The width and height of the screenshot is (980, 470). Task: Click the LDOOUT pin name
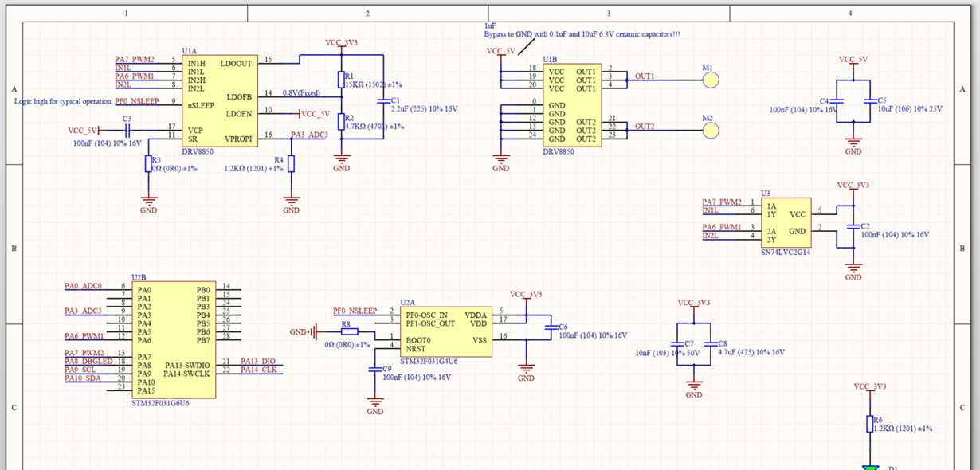[237, 63]
